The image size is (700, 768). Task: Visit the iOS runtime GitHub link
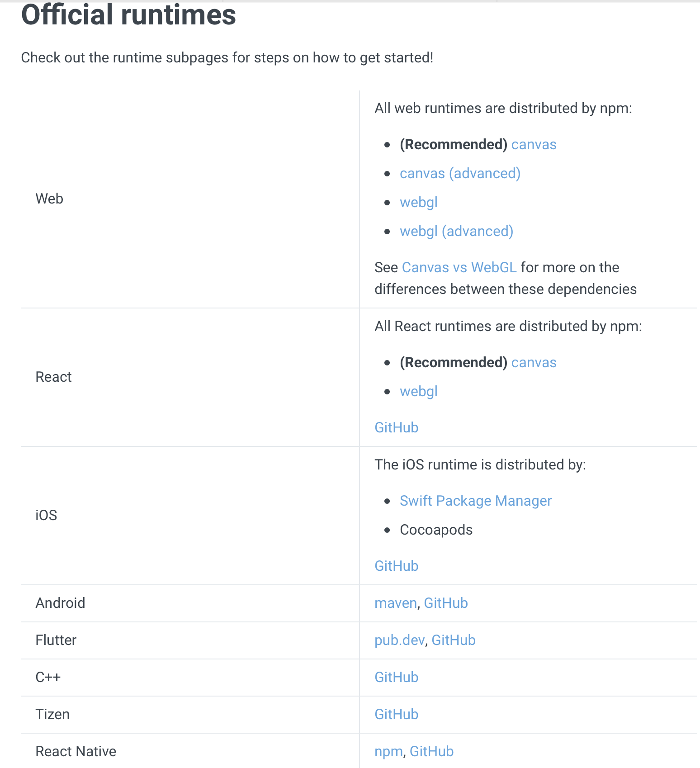(397, 566)
